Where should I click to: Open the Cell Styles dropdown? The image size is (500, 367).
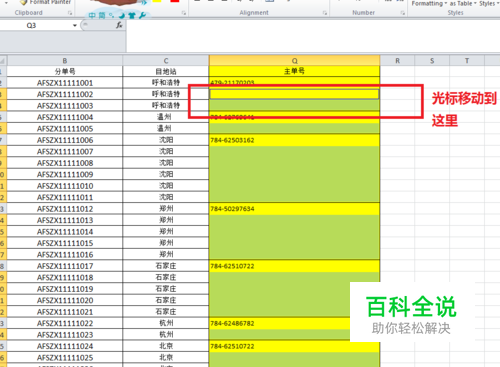pyautogui.click(x=488, y=3)
